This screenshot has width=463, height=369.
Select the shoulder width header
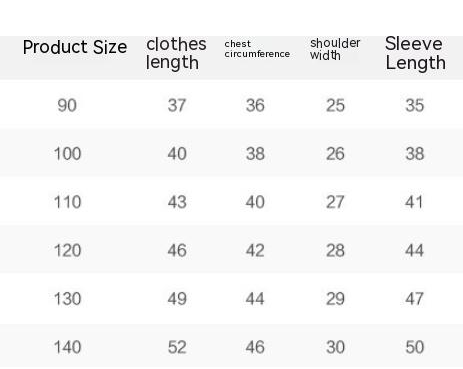pos(335,49)
